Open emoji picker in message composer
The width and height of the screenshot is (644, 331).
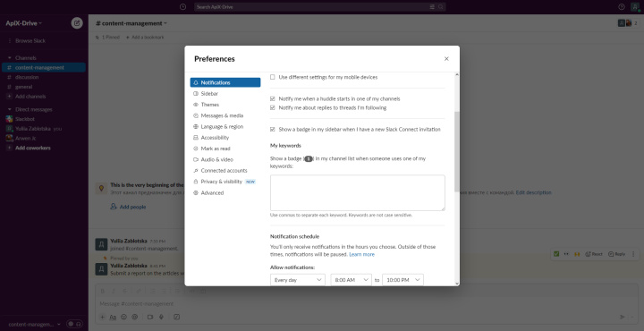pos(123,317)
